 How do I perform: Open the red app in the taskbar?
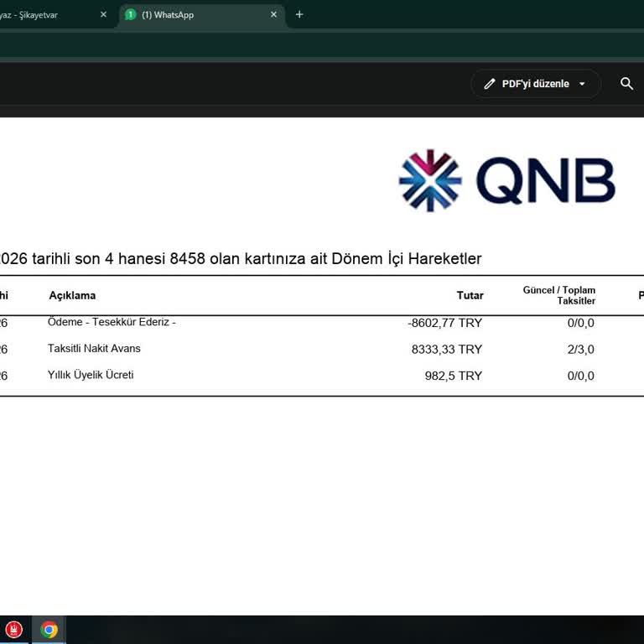pyautogui.click(x=14, y=630)
